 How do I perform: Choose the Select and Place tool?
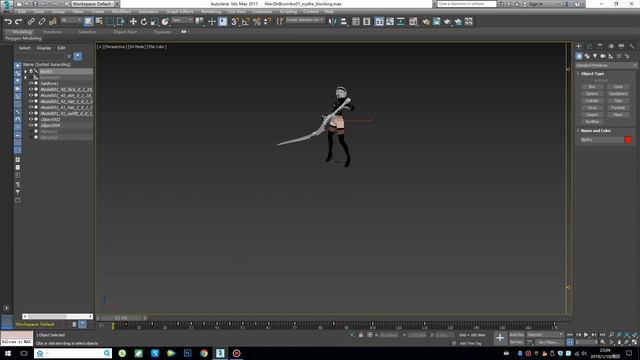click(x=165, y=22)
